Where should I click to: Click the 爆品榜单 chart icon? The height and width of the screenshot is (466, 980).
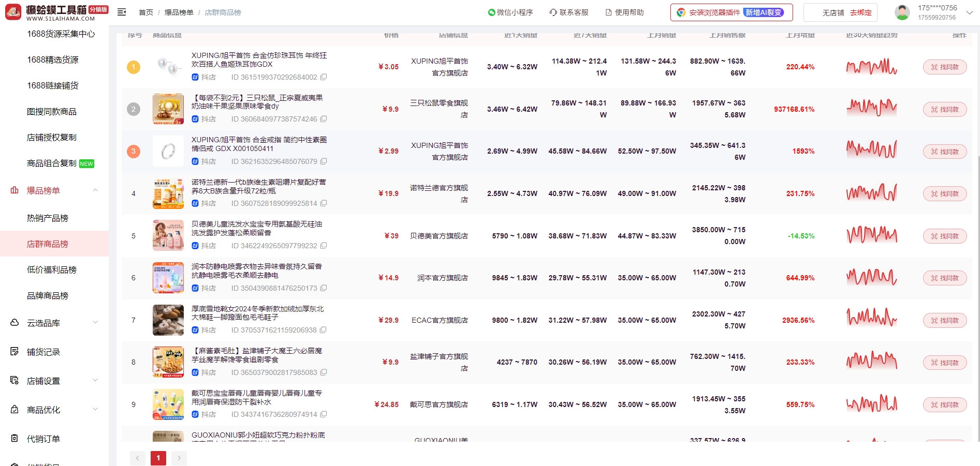pos(14,190)
